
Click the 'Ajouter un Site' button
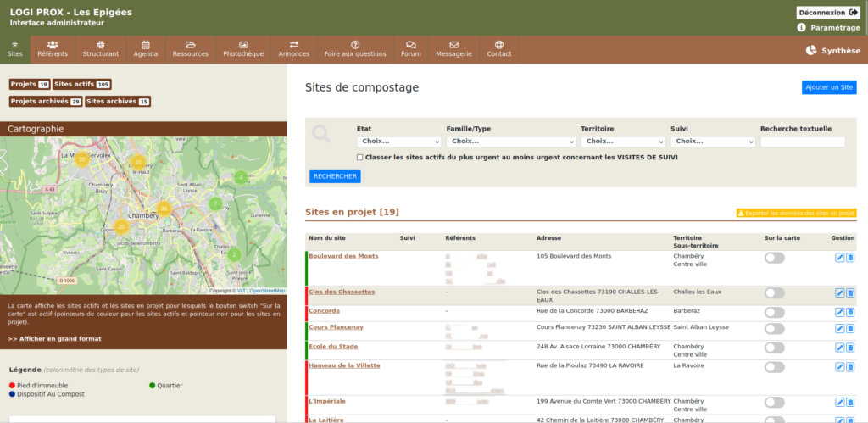828,87
